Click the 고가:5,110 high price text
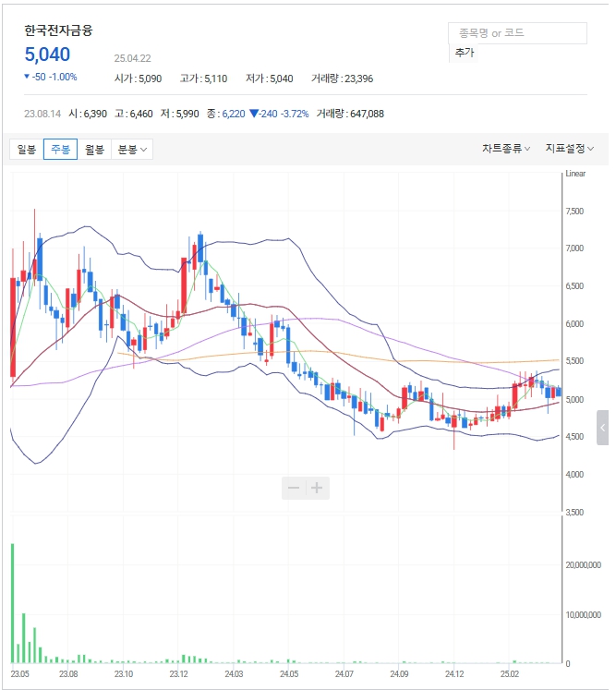The height and width of the screenshot is (690, 616). pos(203,79)
